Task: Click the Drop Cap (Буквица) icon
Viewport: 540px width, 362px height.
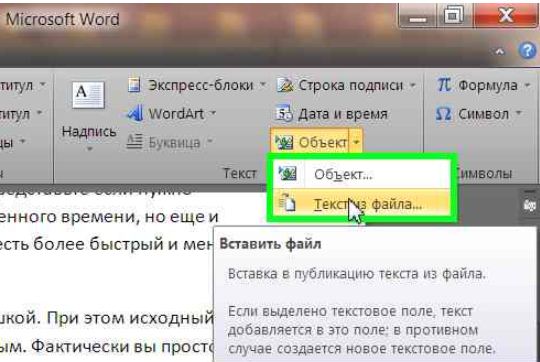Action: click(134, 142)
